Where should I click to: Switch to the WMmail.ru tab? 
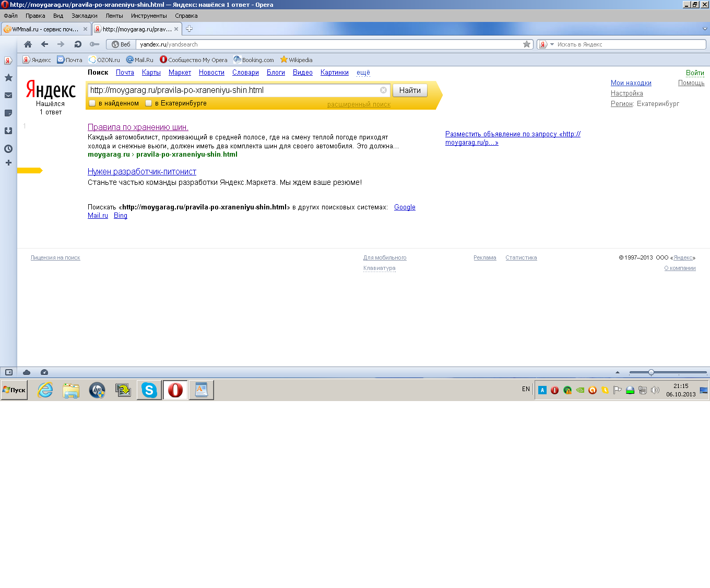tap(45, 29)
